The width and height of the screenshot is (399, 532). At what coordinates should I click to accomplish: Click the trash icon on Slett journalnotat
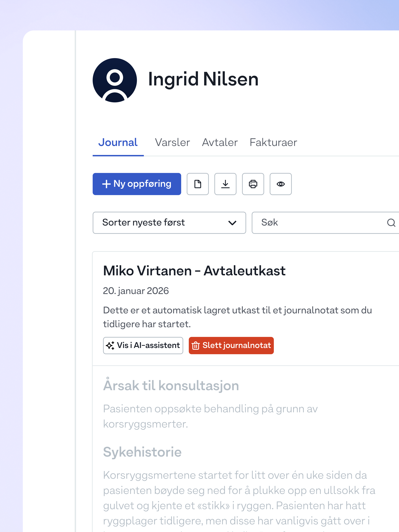coord(196,346)
